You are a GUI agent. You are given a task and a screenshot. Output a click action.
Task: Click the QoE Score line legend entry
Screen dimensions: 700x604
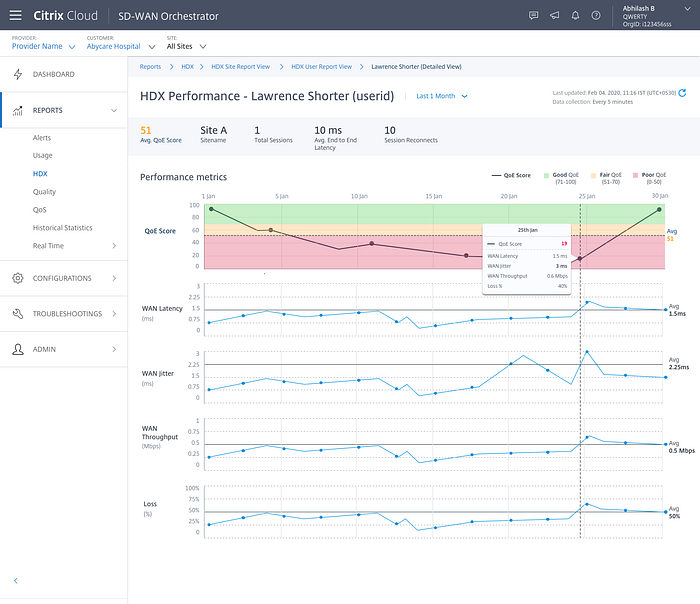(x=511, y=175)
